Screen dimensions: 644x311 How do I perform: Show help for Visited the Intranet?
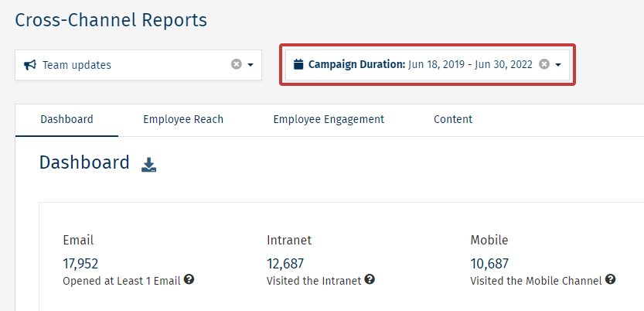pos(370,280)
